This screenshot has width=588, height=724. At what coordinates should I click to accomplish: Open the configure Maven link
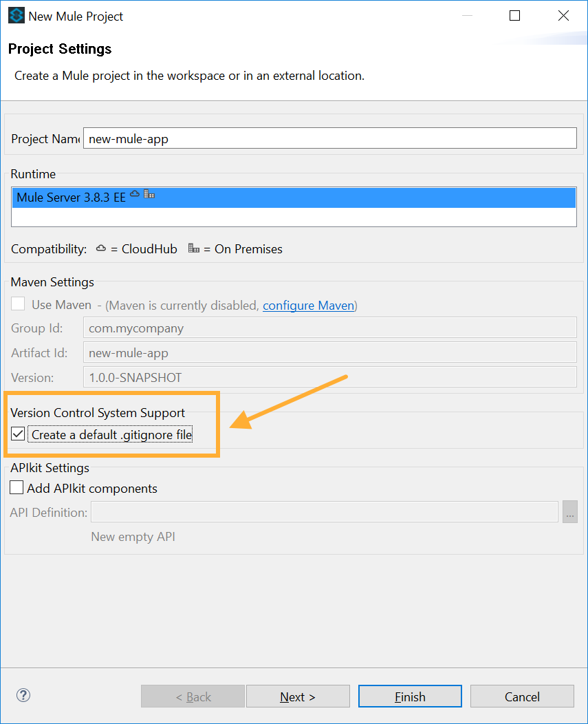(308, 306)
